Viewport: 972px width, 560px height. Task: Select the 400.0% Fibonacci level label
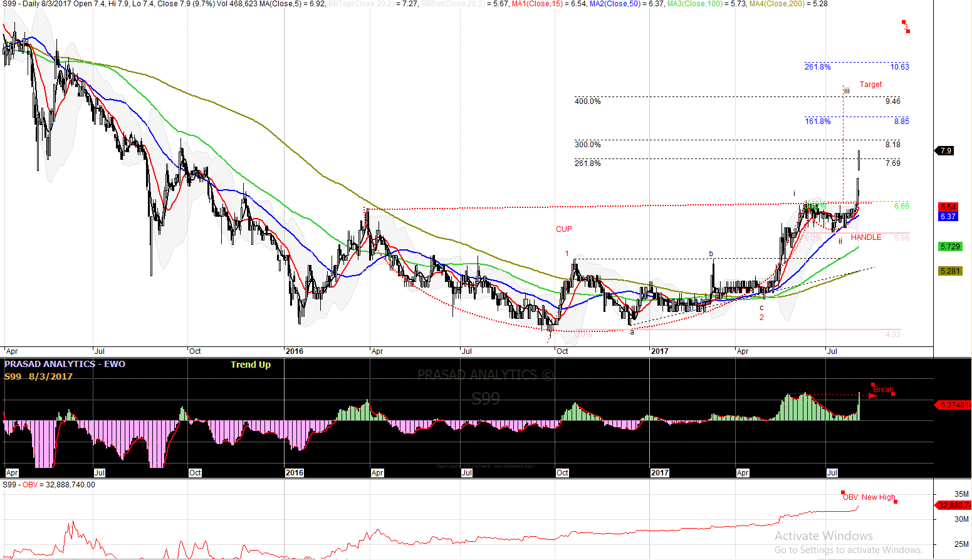pyautogui.click(x=587, y=101)
